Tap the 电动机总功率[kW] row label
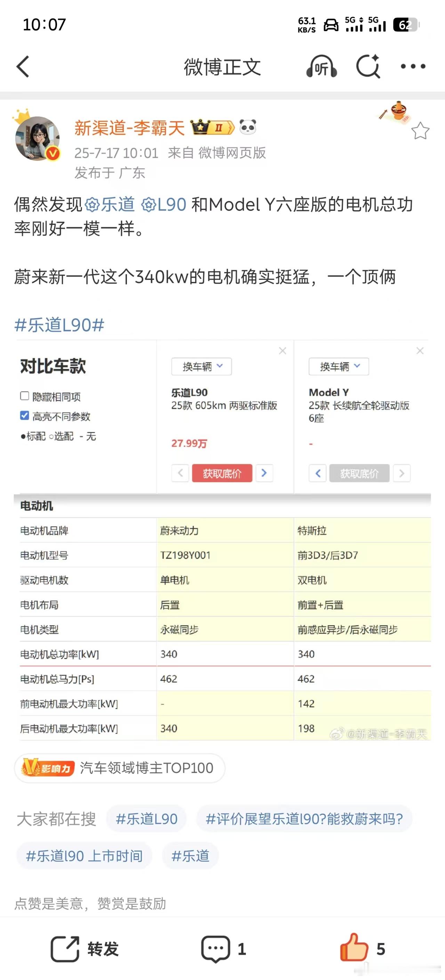445x980 pixels. click(x=59, y=654)
